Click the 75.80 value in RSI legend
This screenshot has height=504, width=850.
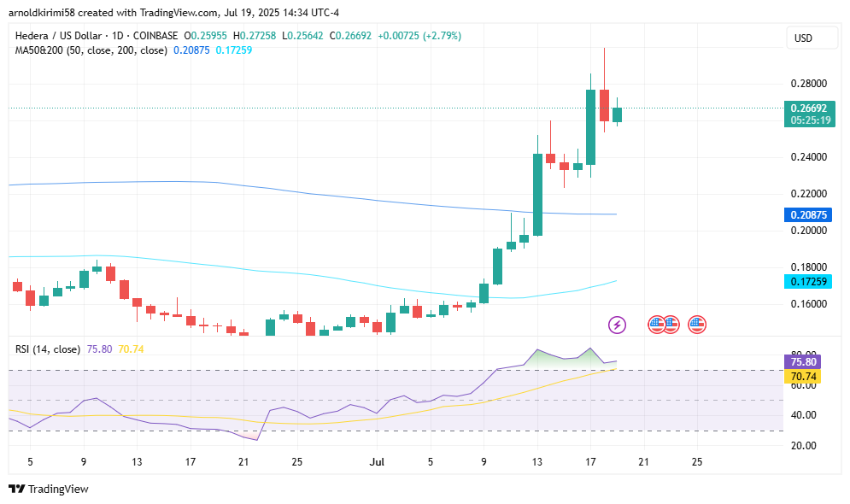coord(99,349)
